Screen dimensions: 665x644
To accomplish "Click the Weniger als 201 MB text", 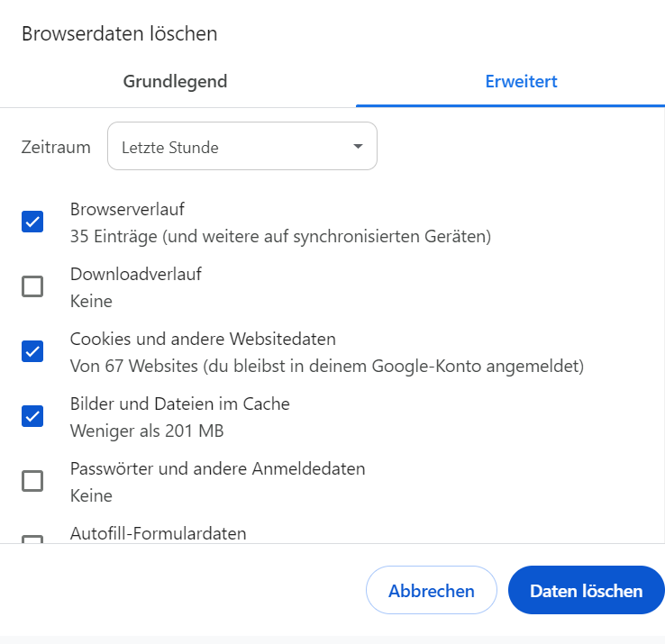I will tap(147, 431).
